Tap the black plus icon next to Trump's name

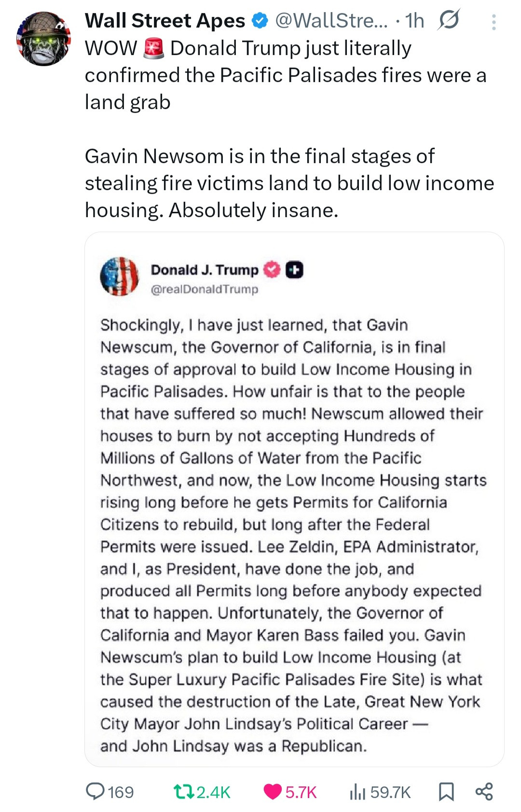(294, 270)
